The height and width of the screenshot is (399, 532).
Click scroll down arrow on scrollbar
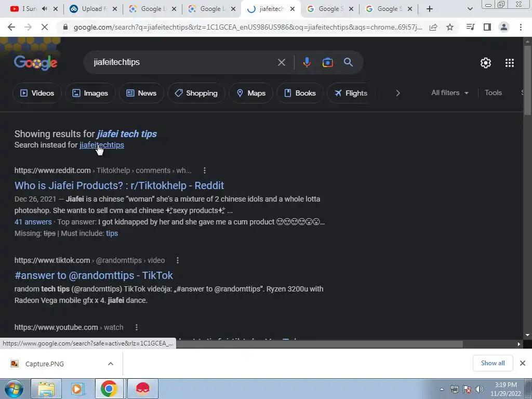click(527, 335)
